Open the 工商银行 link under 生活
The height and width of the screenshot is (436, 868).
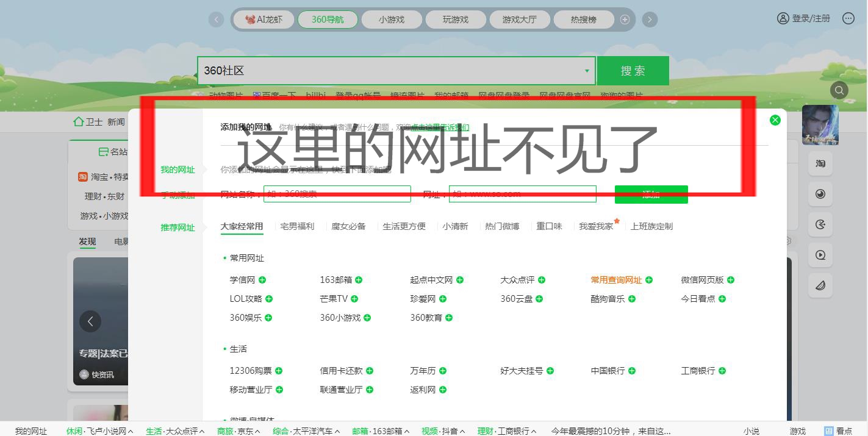(x=698, y=371)
